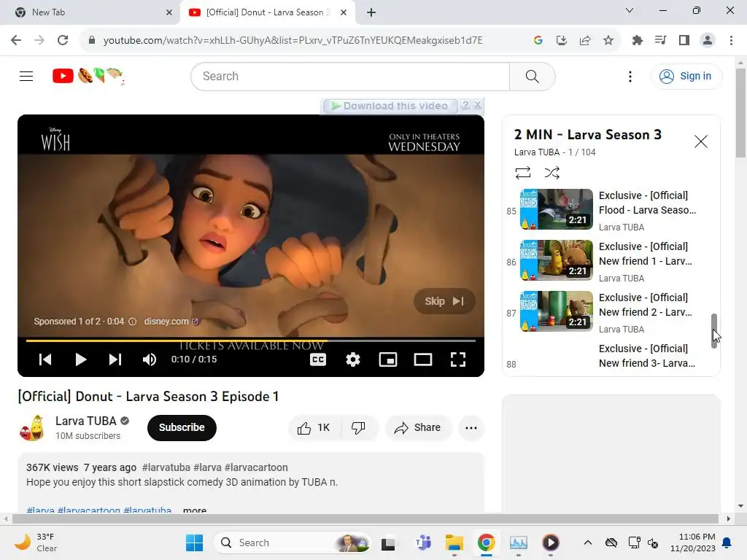Viewport: 747px width, 560px height.
Task: Open Chrome extensions puzzle icon
Action: coord(637,41)
